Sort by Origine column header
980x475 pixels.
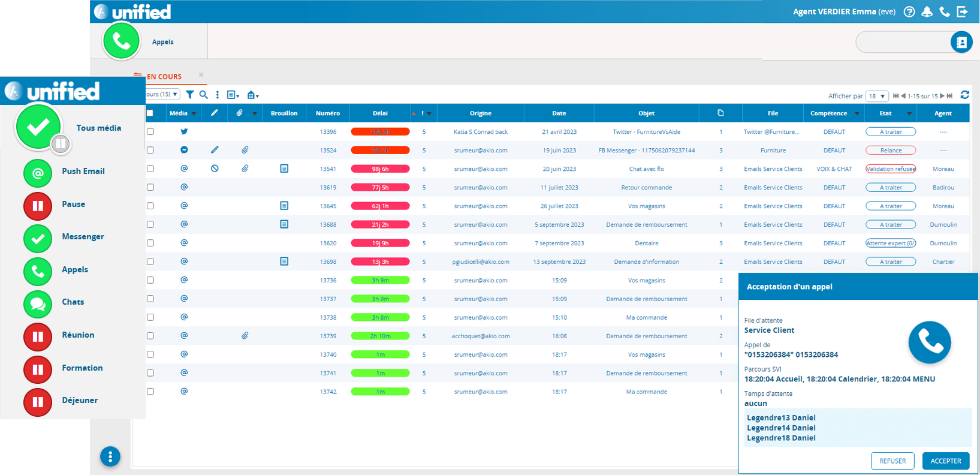481,113
